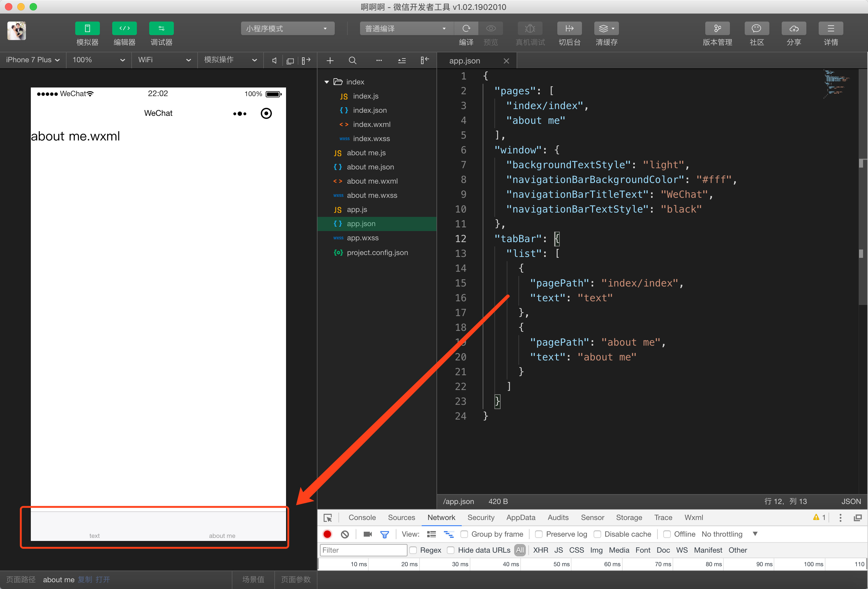Toggle the simulator panel button
This screenshot has height=589, width=868.
click(87, 28)
